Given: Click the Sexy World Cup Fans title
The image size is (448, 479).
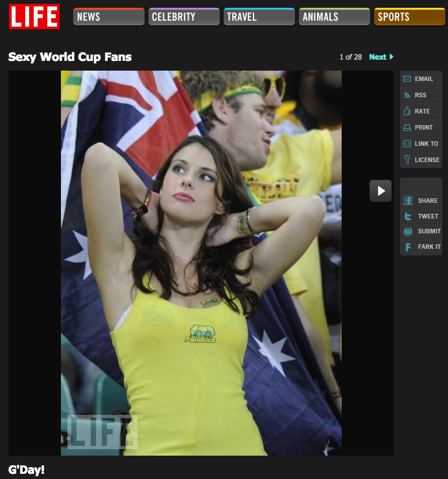Looking at the screenshot, I should click(x=70, y=57).
